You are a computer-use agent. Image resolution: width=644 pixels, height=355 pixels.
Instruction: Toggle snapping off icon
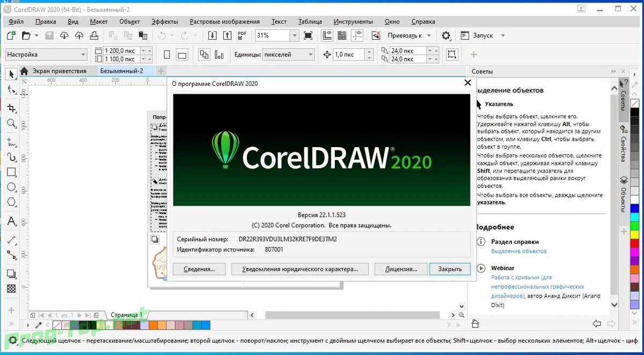376,35
